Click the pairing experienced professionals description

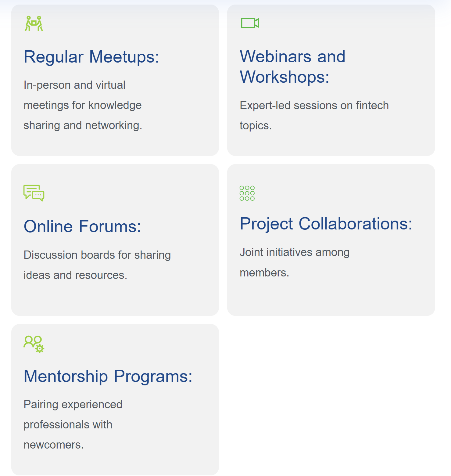point(73,424)
